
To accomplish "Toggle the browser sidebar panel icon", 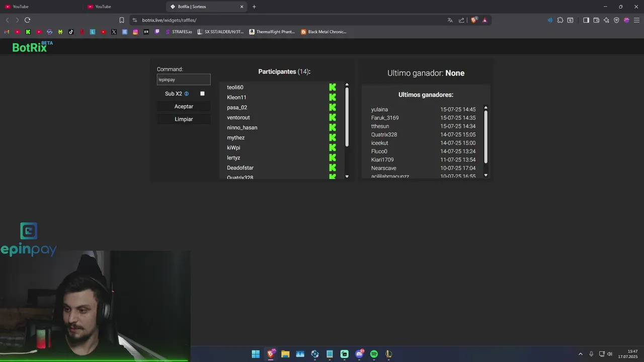I will click(586, 20).
